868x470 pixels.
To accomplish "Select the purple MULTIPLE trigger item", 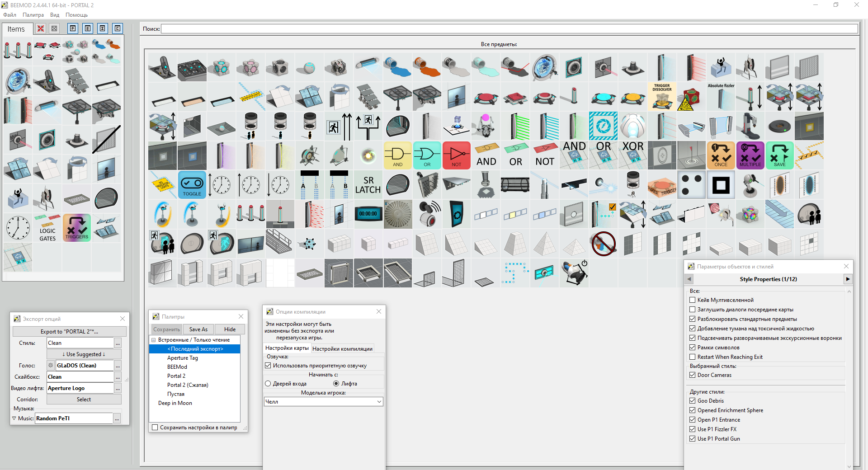I will [x=750, y=155].
